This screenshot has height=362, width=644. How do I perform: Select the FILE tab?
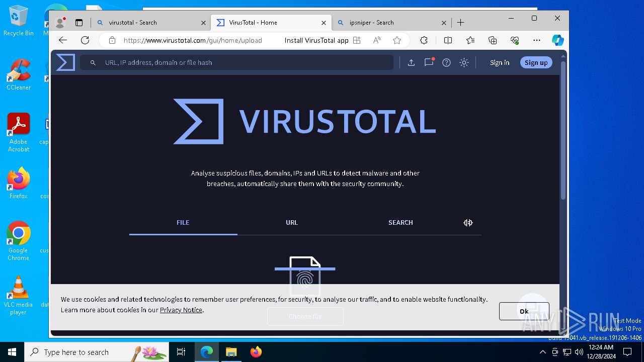tap(183, 222)
